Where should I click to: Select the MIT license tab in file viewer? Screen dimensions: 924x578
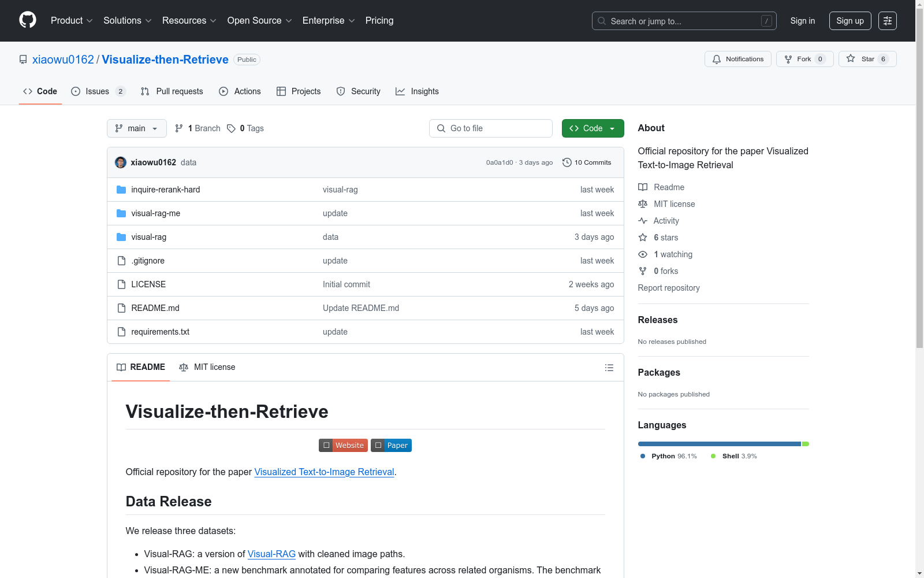pyautogui.click(x=207, y=367)
